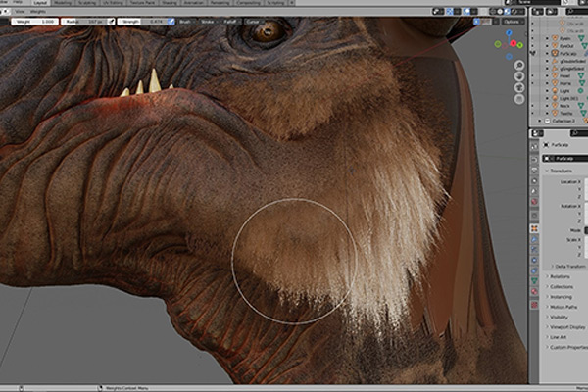Click the brush Weight value field
This screenshot has width=588, height=392.
tap(34, 22)
